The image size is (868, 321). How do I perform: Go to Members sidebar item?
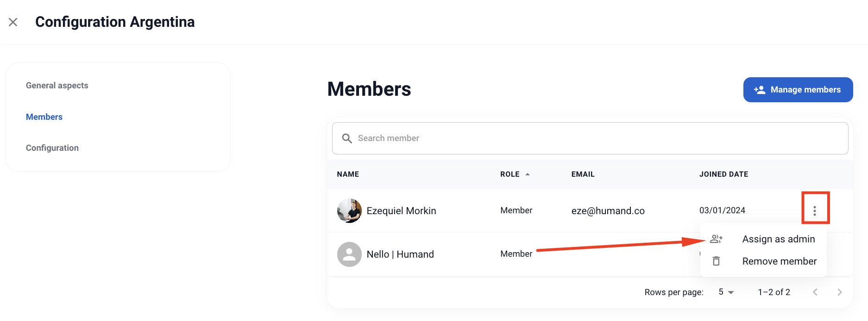[44, 117]
